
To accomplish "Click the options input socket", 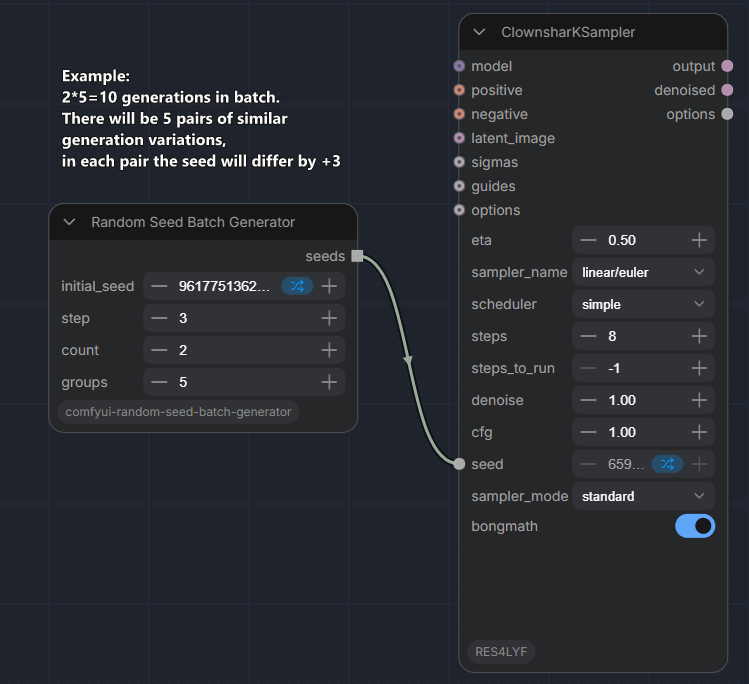I will point(459,210).
